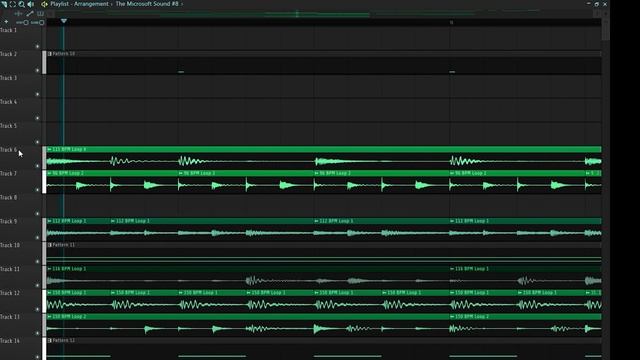
Task: Open menu of first 96 BPM Loop 2 clip
Action: tap(49, 173)
